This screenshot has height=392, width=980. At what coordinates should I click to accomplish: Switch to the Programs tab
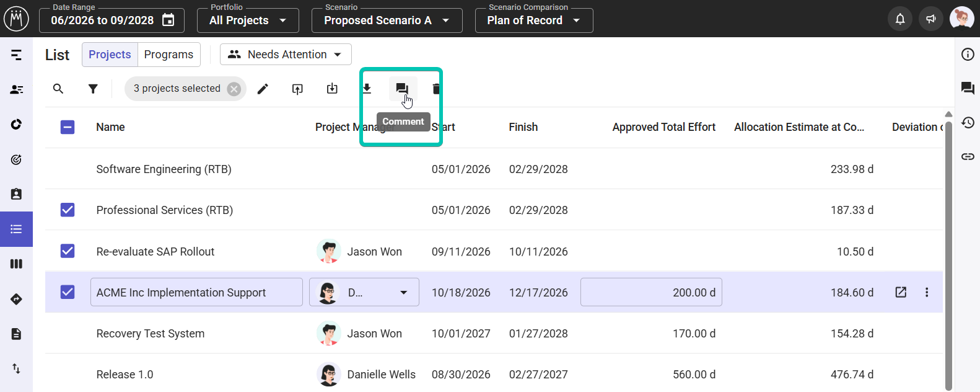(x=168, y=55)
